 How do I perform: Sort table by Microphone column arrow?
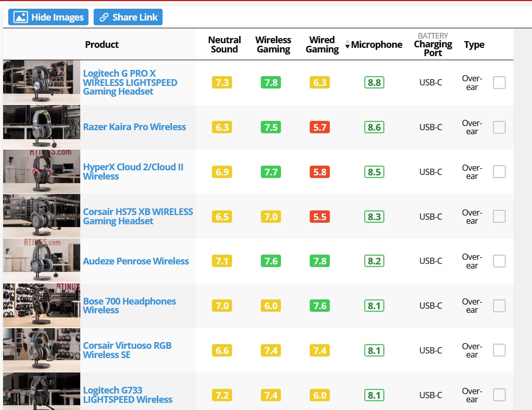coord(347,44)
